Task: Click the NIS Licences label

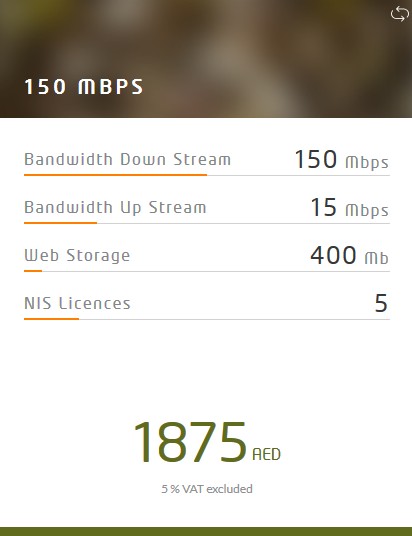Action: (77, 303)
